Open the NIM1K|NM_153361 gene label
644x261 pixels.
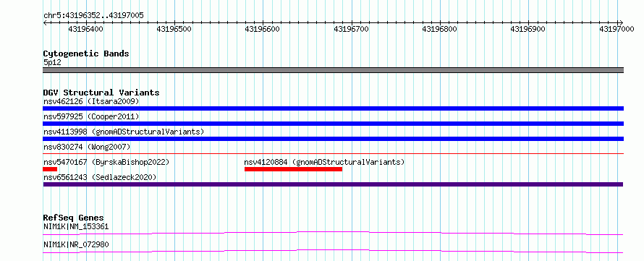[77, 226]
